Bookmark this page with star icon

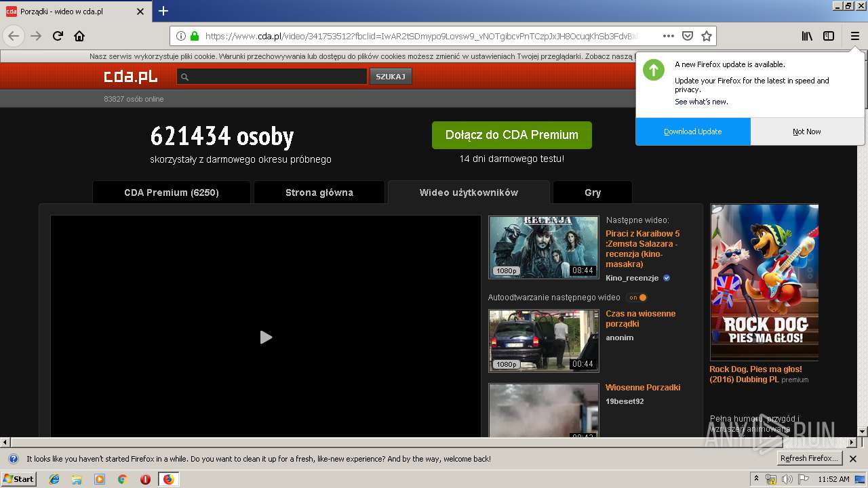coord(706,36)
